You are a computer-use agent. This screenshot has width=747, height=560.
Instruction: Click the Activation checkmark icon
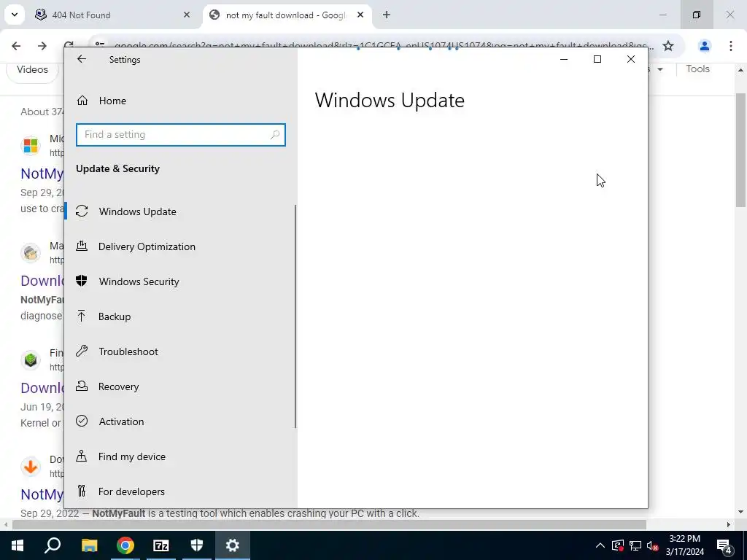pyautogui.click(x=82, y=421)
